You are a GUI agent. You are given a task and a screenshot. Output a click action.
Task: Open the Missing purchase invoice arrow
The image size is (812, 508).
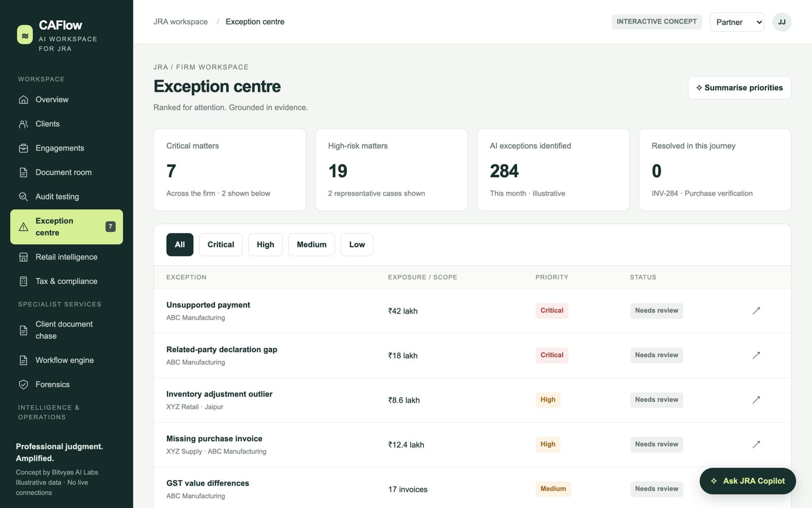click(756, 444)
